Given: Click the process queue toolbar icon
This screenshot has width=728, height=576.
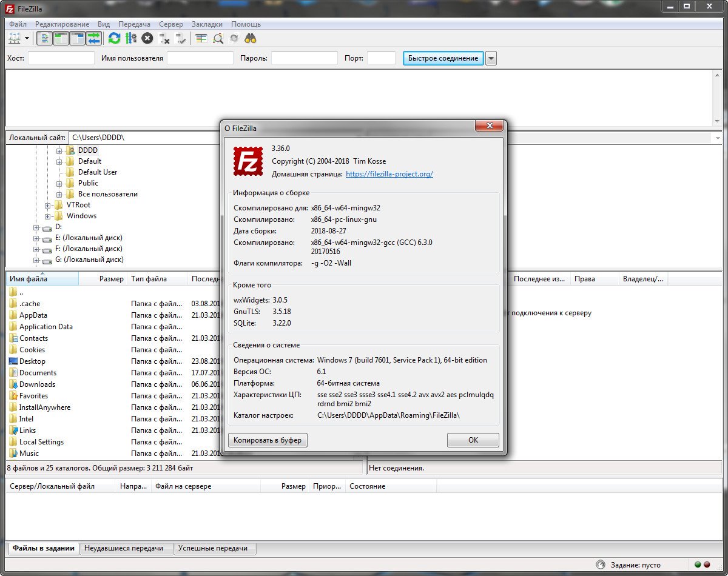Looking at the screenshot, I should click(130, 39).
